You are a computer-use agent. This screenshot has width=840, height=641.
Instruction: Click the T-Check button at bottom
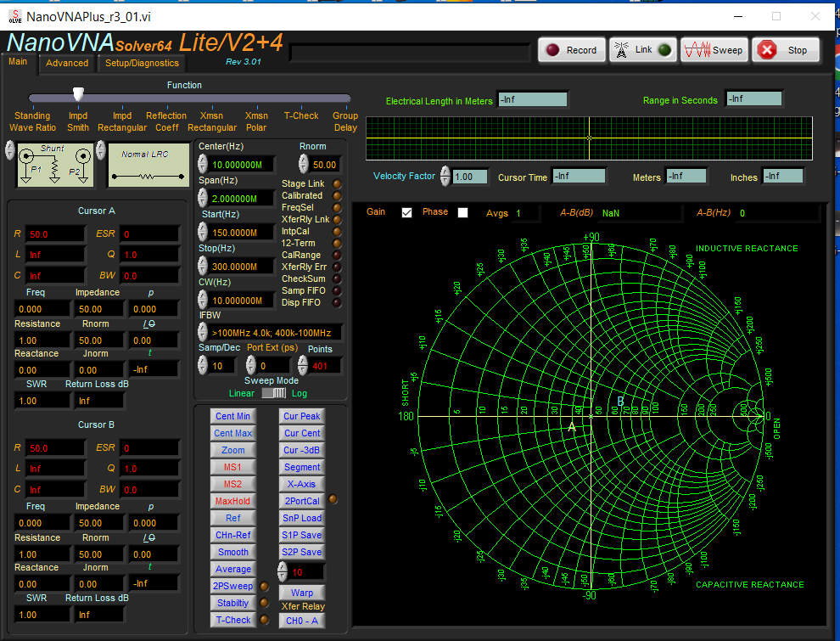233,620
